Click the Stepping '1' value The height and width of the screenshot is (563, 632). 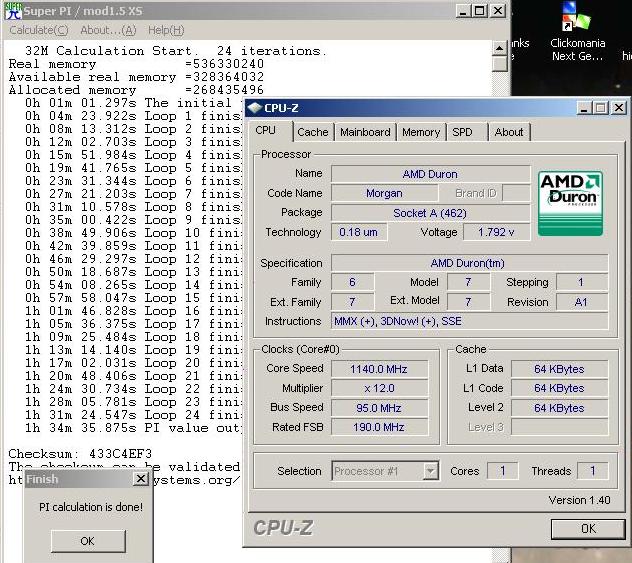(581, 282)
